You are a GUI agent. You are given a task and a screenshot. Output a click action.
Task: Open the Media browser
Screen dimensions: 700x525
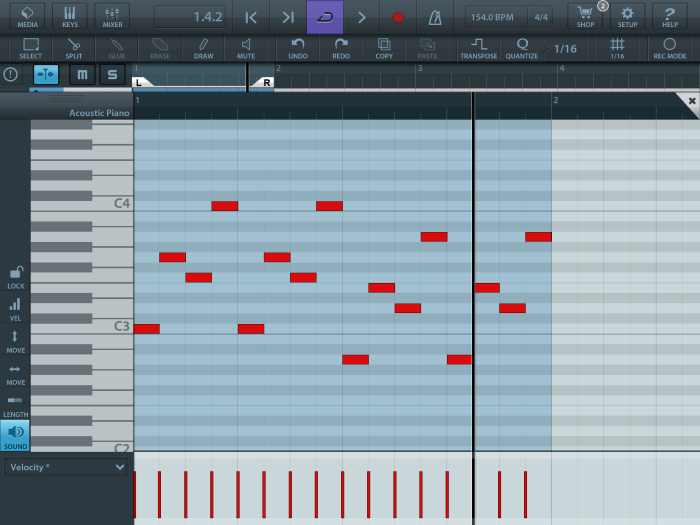point(27,17)
